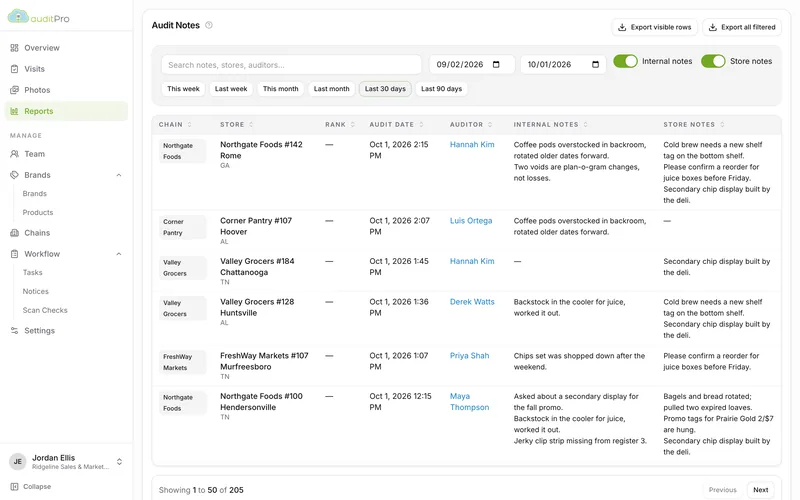Click the Settings sliders icon

(14, 331)
